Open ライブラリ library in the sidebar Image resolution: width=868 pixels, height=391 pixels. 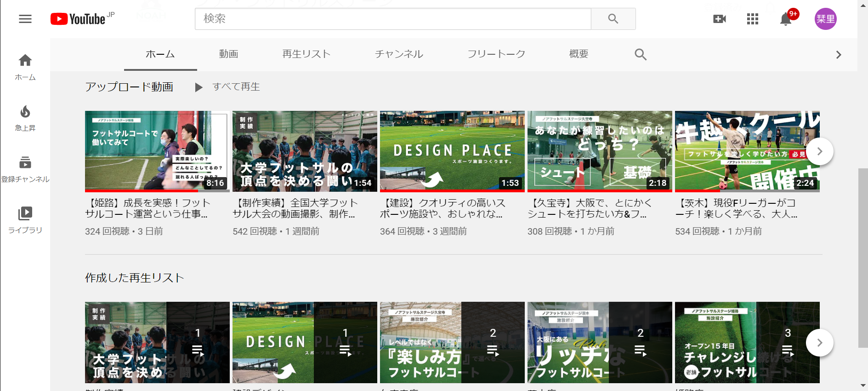click(25, 220)
